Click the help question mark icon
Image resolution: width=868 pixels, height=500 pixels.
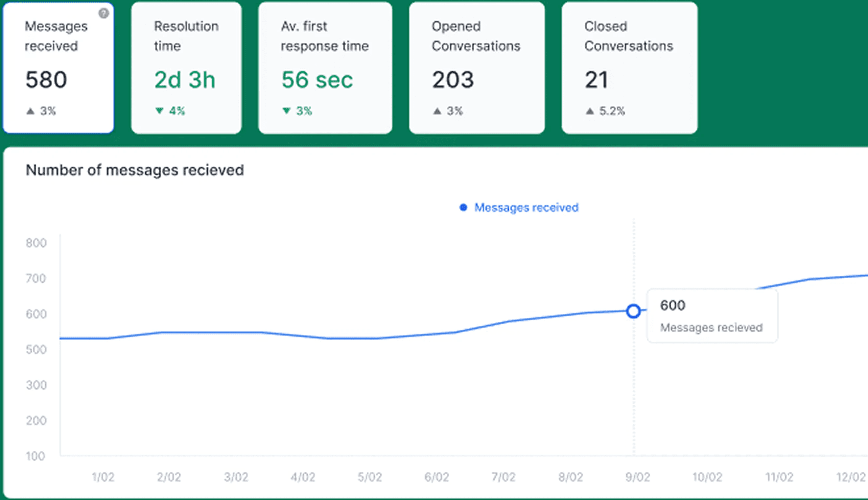pyautogui.click(x=104, y=13)
